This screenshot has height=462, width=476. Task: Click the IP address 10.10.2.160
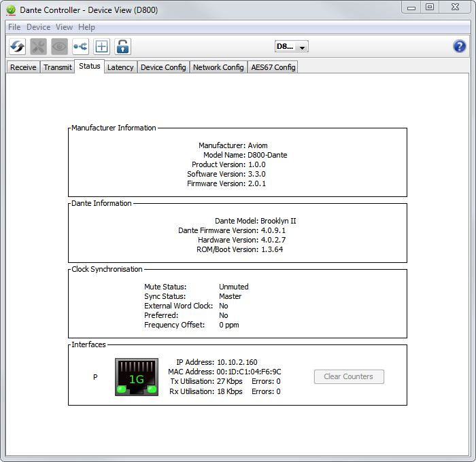click(x=237, y=362)
